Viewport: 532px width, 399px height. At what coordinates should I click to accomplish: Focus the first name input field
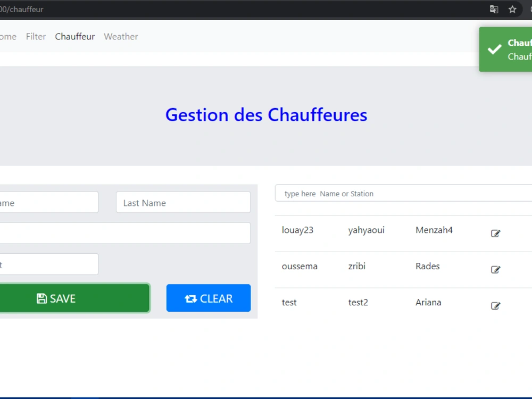[x=49, y=203]
